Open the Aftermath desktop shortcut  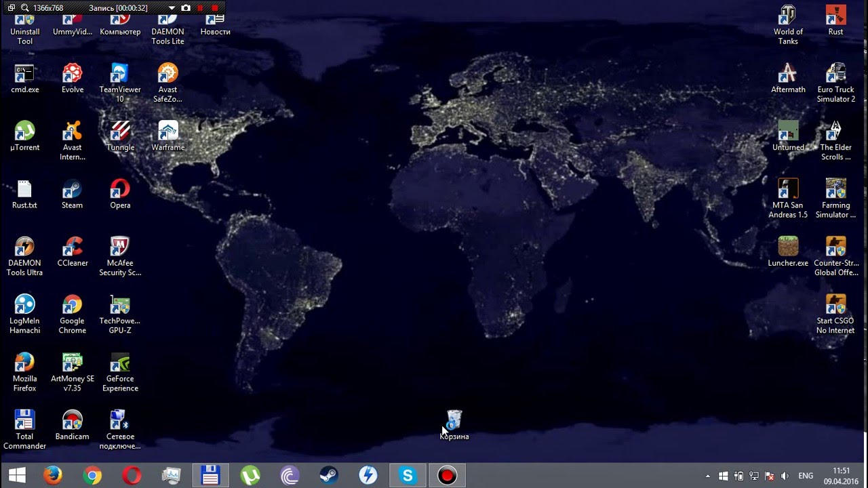point(788,79)
